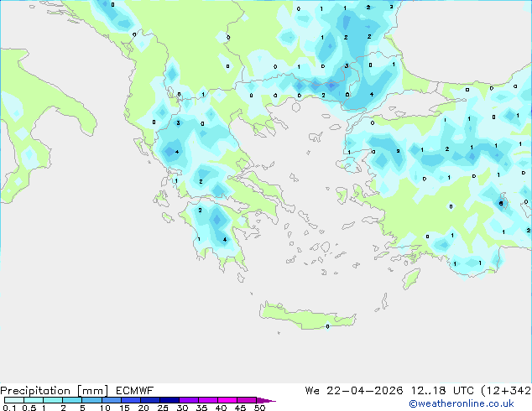Image resolution: width=532 pixels, height=411 pixels.
Task: Click the legend value '35'
Action: tap(202, 408)
